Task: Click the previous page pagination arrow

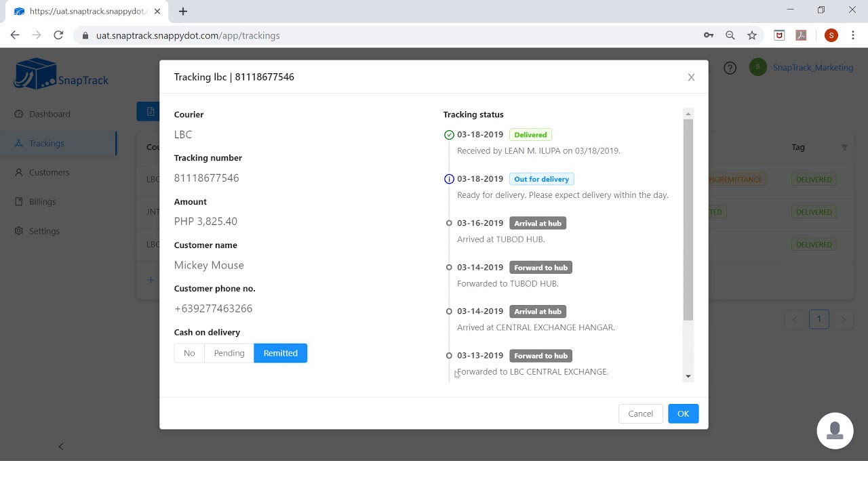Action: 795,319
